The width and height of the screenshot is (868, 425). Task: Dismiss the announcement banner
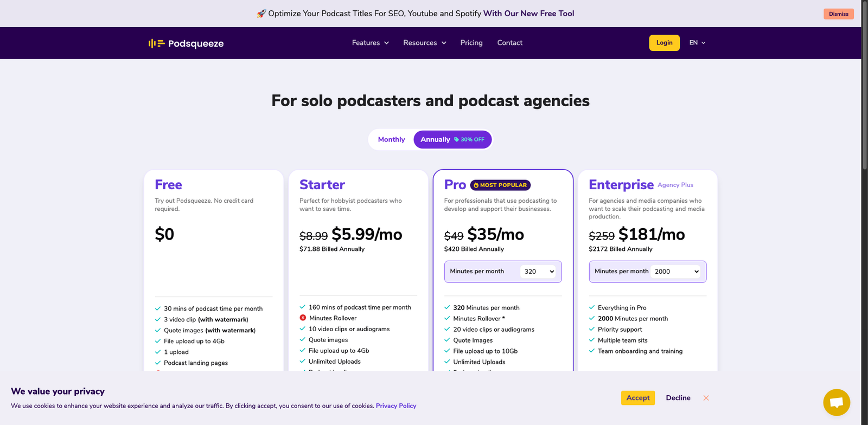[838, 14]
